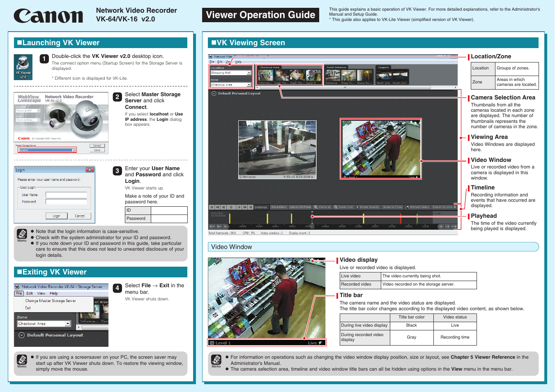The height and width of the screenshot is (392, 555).
Task: Click the skip-to-end playback button
Action: point(251,207)
